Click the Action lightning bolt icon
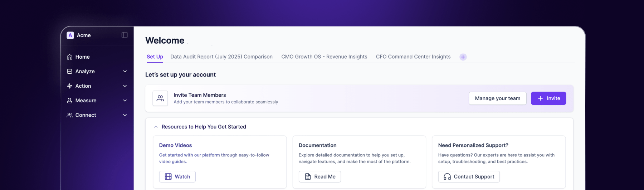644x190 pixels. tap(69, 86)
